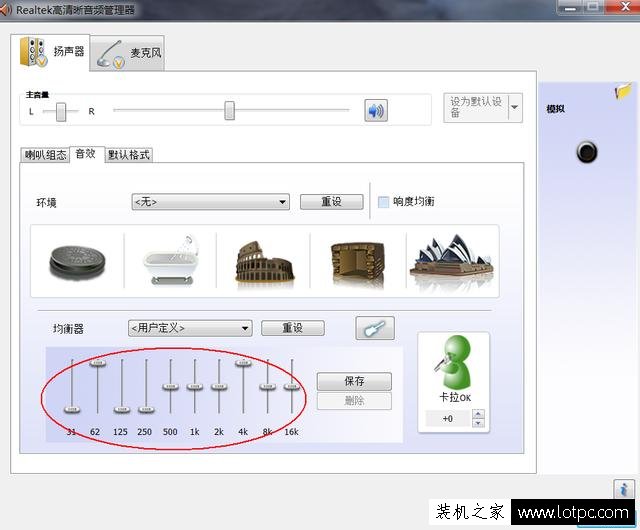Screen dimensions: 640x530
Task: Click the 250 Hz equalizer slider handle
Action: coord(146,410)
